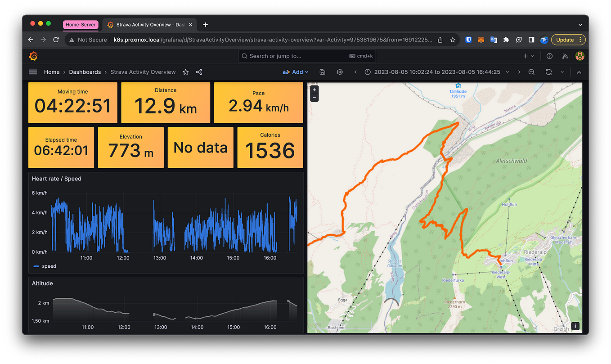The width and height of the screenshot is (611, 364).
Task: Open Grafana plus create dropdown
Action: tap(528, 56)
